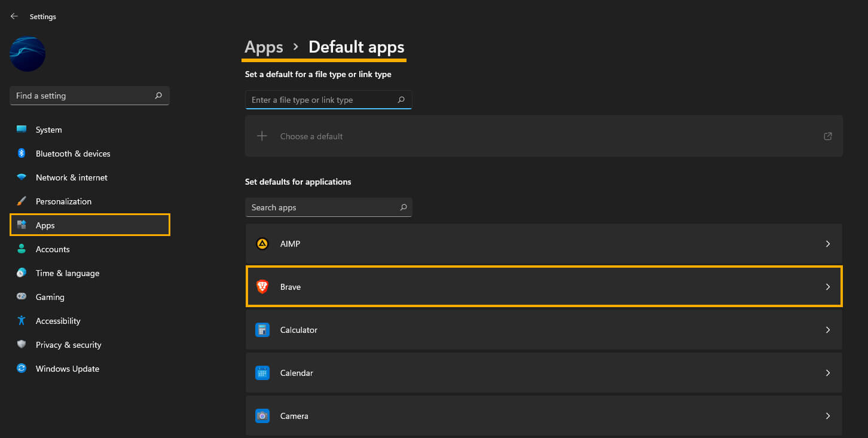Click the Calculator app icon
Screen dimensions: 868x438
262,330
